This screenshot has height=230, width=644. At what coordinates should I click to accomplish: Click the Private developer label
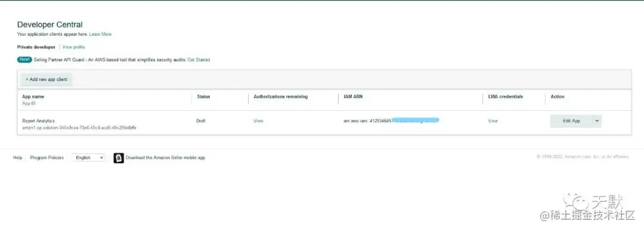[36, 47]
